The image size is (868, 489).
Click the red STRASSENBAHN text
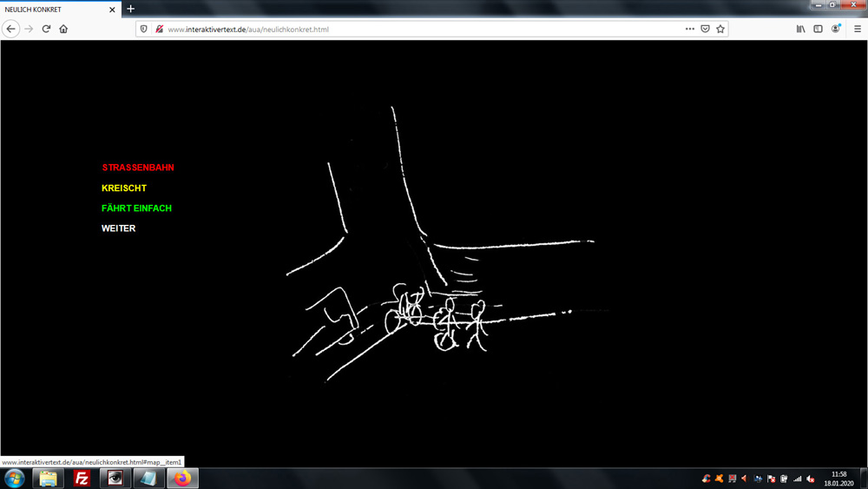138,168
